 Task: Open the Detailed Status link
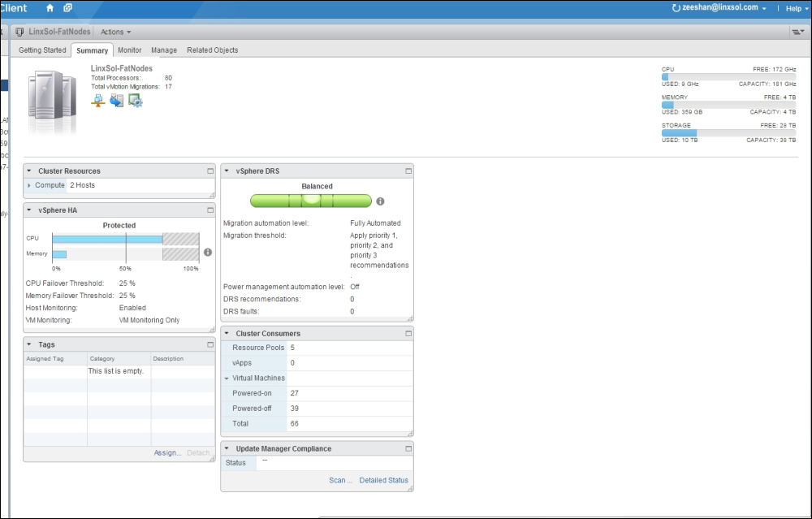pyautogui.click(x=384, y=480)
